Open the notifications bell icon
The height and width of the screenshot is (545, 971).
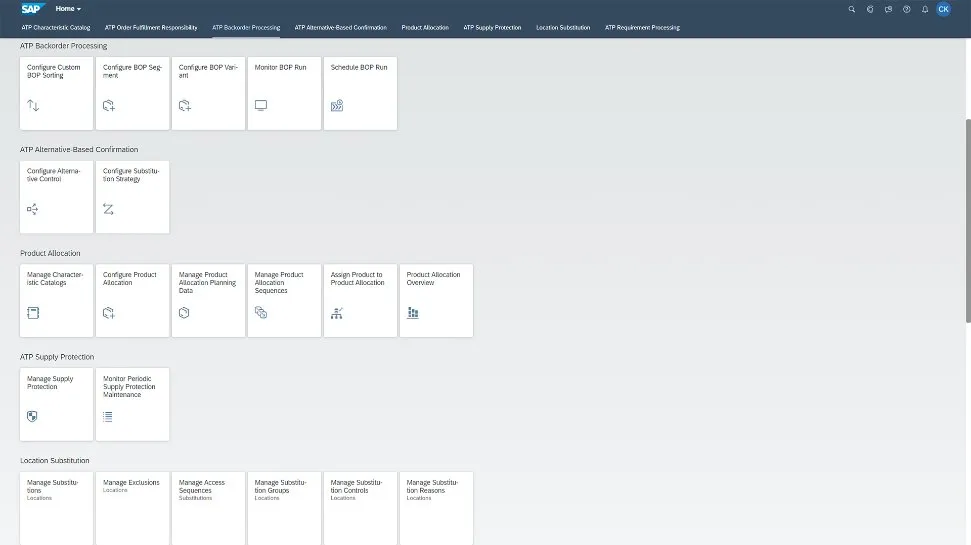pyautogui.click(x=925, y=9)
